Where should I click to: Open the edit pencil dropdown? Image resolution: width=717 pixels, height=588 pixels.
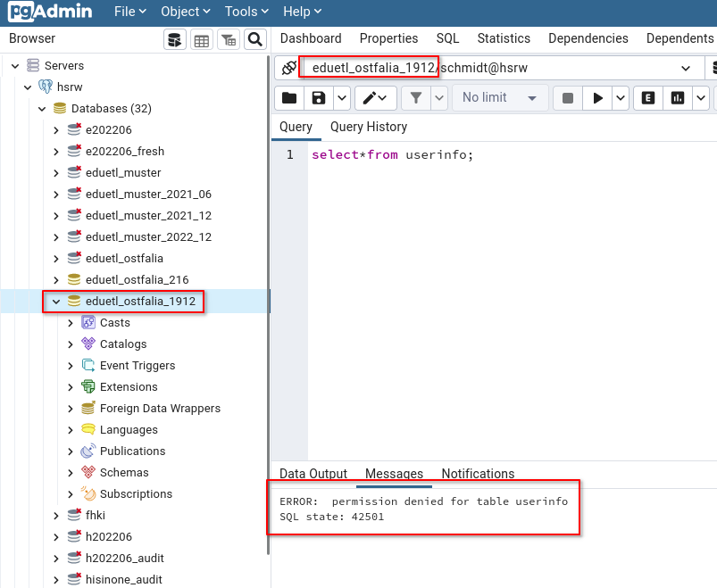[x=375, y=98]
